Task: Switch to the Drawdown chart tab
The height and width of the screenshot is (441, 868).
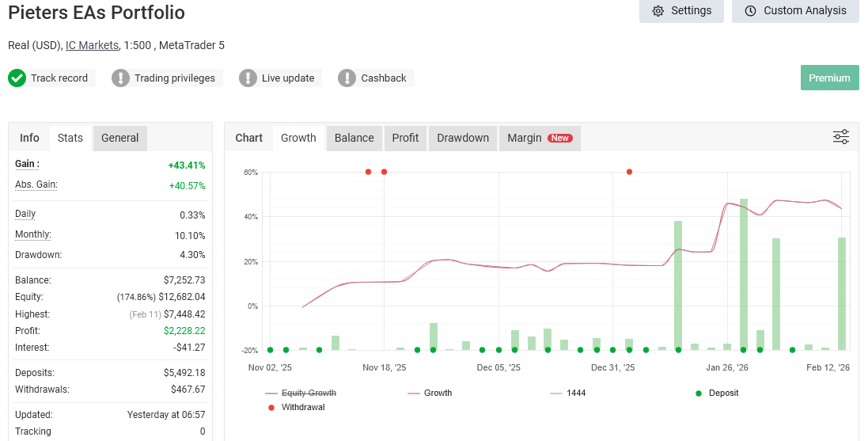Action: point(463,138)
